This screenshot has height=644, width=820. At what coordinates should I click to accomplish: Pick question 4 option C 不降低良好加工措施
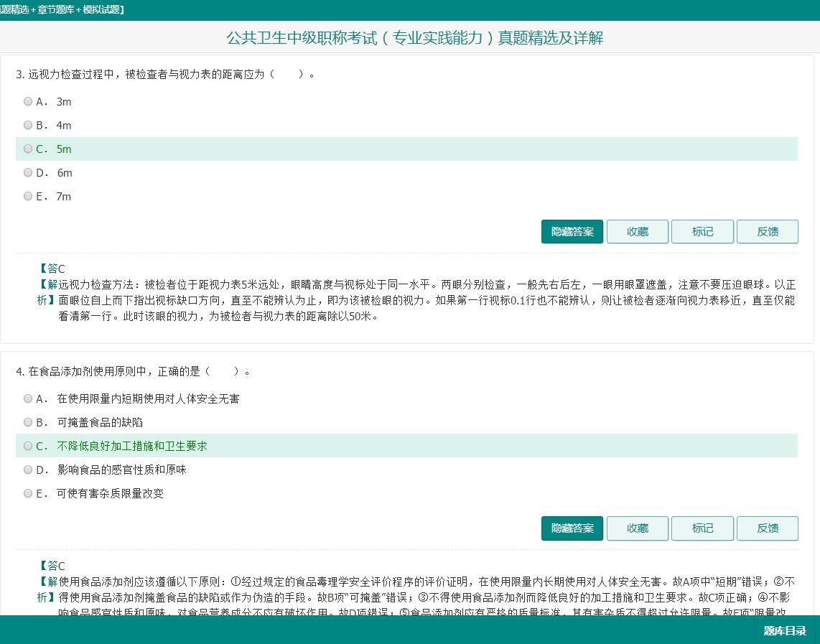click(x=28, y=446)
